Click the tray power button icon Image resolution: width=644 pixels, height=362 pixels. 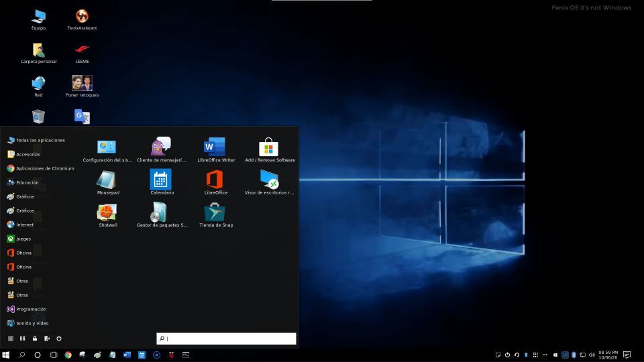point(507,355)
